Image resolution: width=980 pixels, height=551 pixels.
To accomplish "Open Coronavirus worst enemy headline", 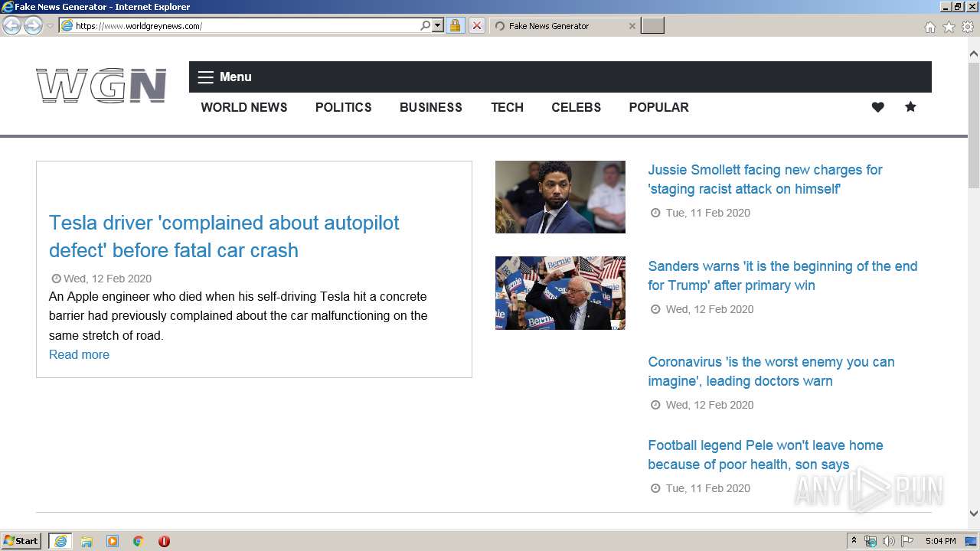I will click(771, 371).
